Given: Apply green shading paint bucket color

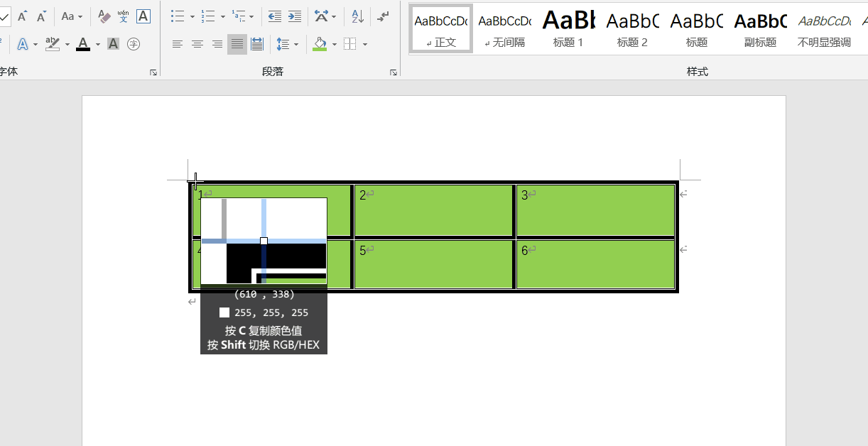Looking at the screenshot, I should pos(320,44).
